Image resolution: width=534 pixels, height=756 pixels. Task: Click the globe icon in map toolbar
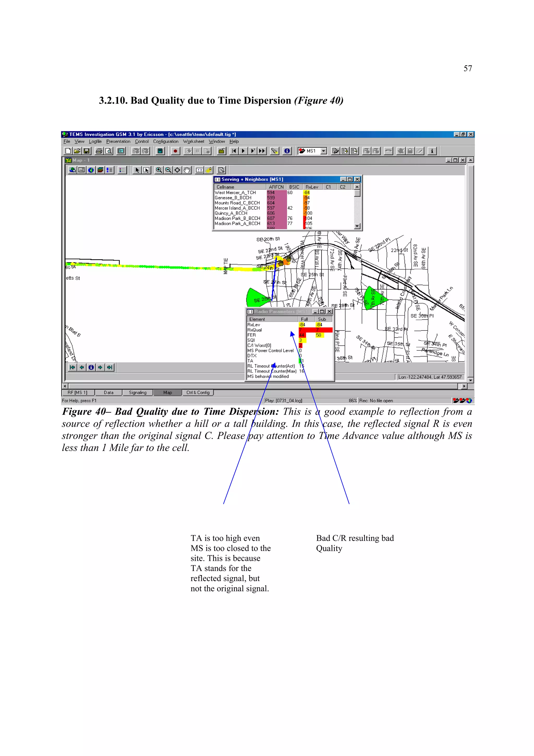tap(91, 170)
